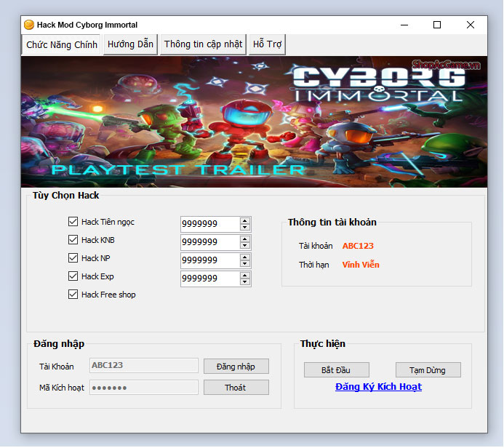Image resolution: width=504 pixels, height=448 pixels.
Task: Toggle the Hack KNB checkbox
Action: tap(73, 240)
